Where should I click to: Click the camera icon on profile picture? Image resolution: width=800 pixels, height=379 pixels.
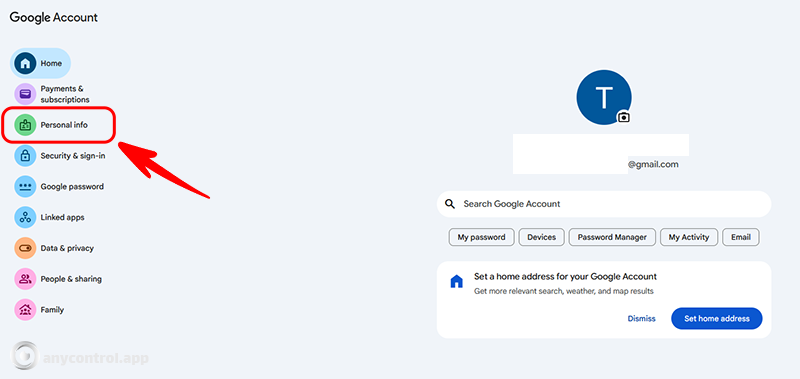pos(623,117)
